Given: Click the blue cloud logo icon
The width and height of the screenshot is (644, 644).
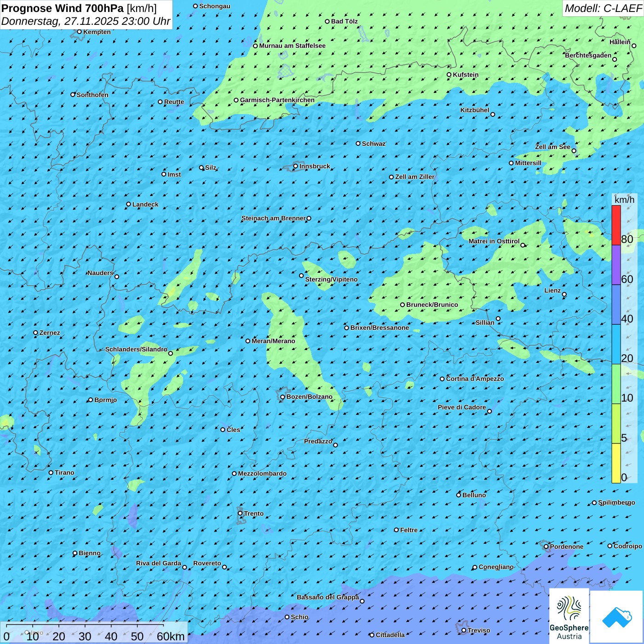Looking at the screenshot, I should [616, 616].
